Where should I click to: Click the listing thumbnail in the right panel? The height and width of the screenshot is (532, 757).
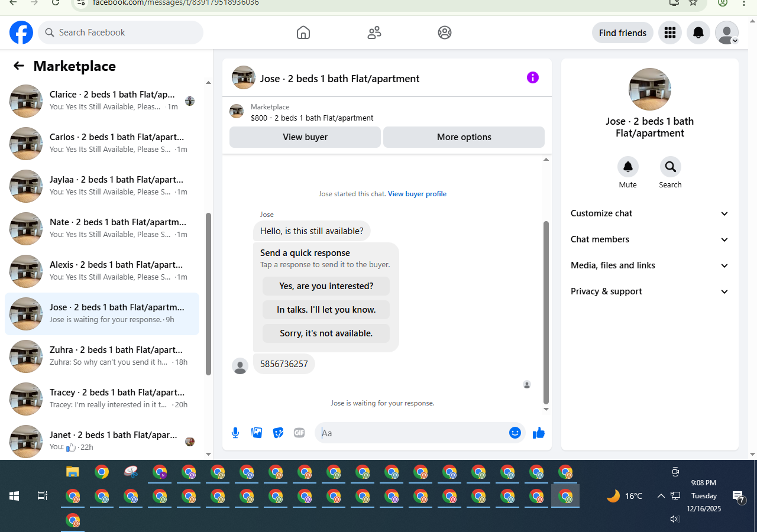click(650, 89)
